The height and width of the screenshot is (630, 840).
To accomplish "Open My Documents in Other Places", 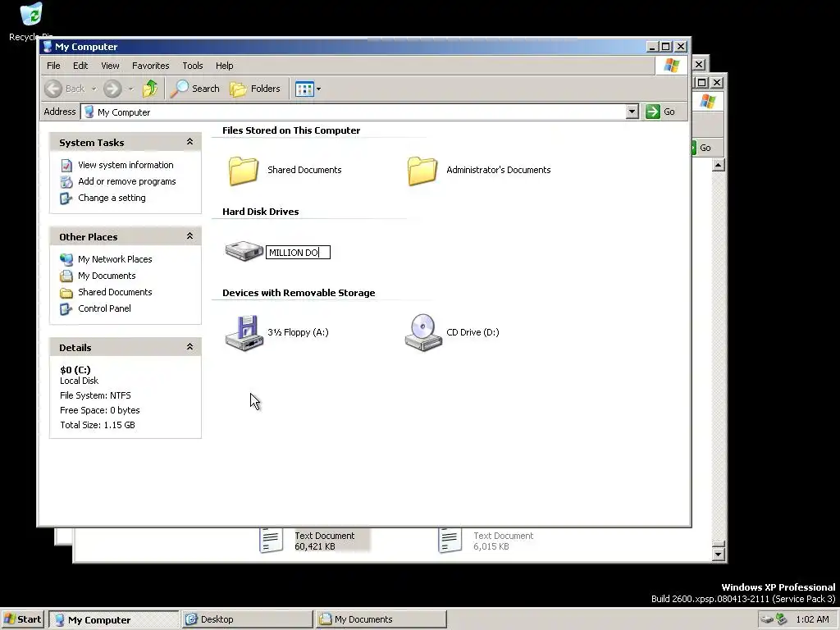I will coord(107,276).
